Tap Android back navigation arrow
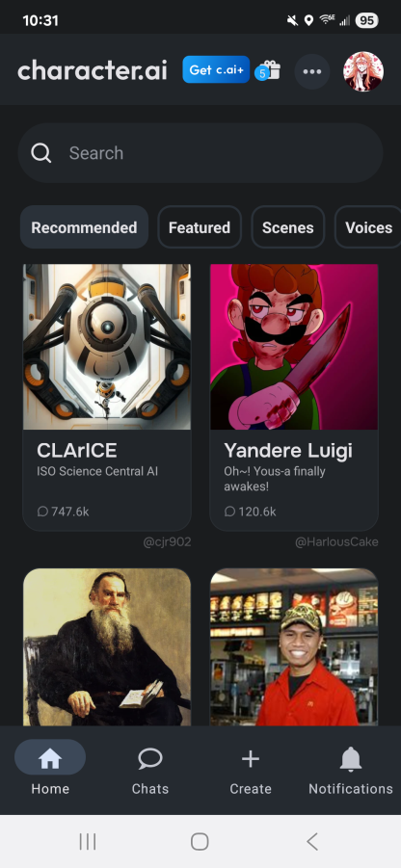Viewport: 401px width, 868px height. pos(311,841)
